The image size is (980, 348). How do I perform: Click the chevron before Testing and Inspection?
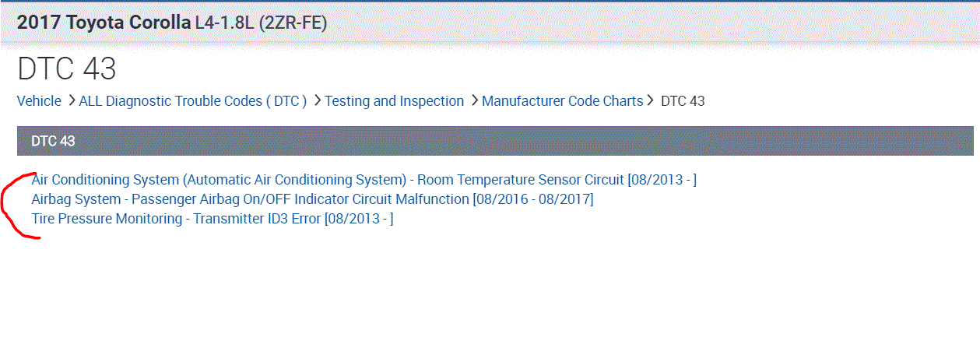pyautogui.click(x=318, y=100)
